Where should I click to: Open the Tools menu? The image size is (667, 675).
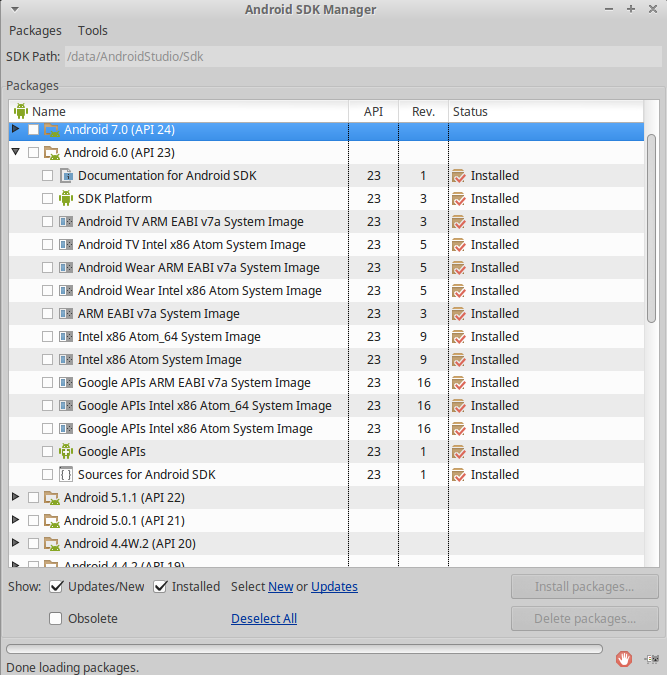93,31
